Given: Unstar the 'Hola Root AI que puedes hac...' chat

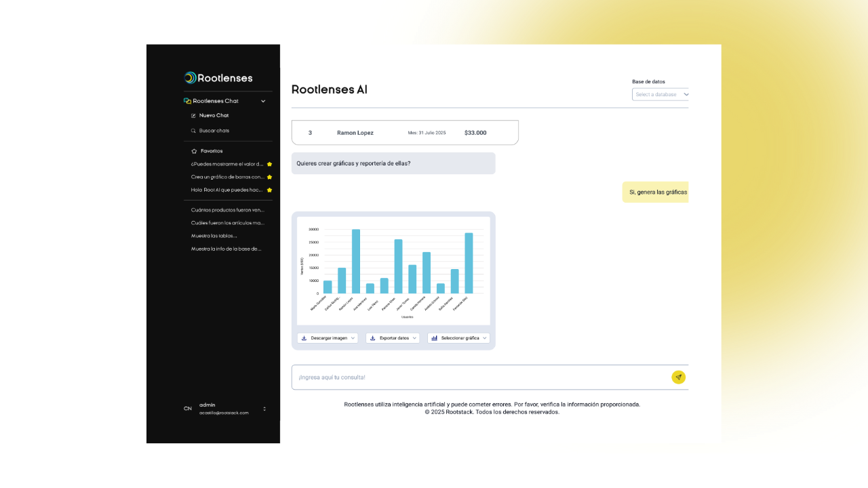Looking at the screenshot, I should pos(270,190).
